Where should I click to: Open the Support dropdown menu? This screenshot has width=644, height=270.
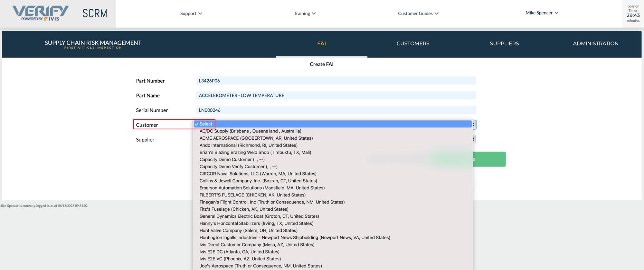click(191, 14)
